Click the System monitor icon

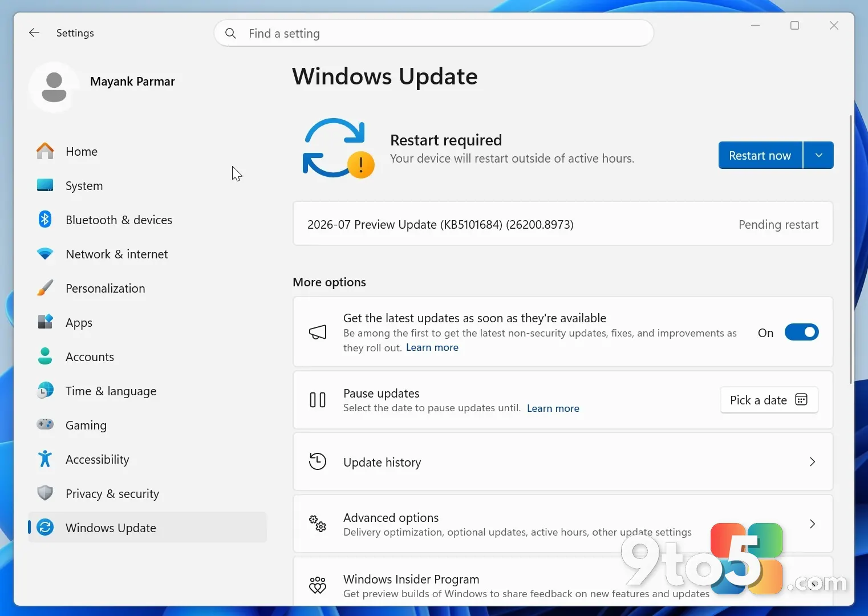45,185
